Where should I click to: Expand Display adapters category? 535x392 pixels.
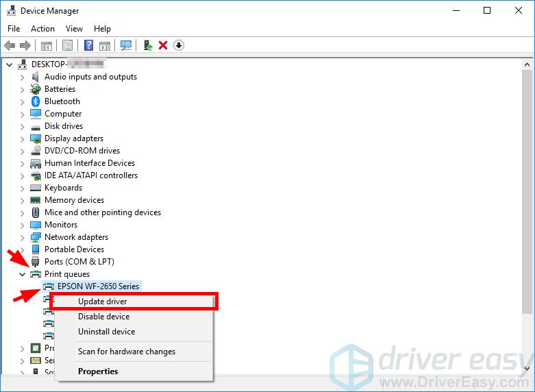(22, 139)
